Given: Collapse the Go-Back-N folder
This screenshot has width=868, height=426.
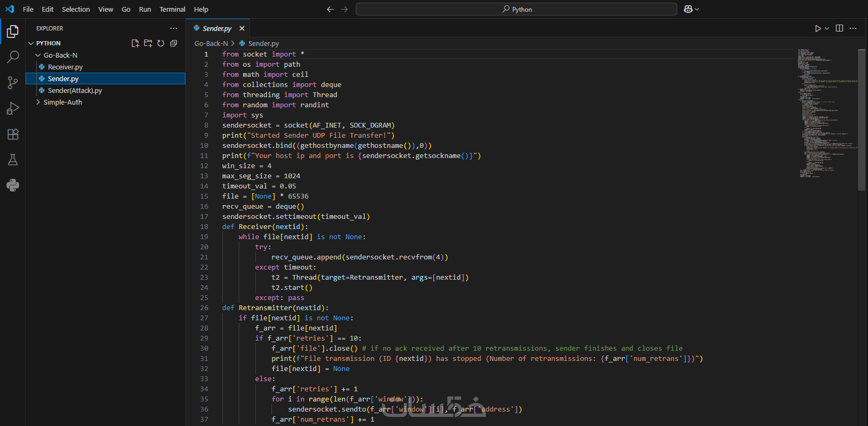Looking at the screenshot, I should pos(60,55).
